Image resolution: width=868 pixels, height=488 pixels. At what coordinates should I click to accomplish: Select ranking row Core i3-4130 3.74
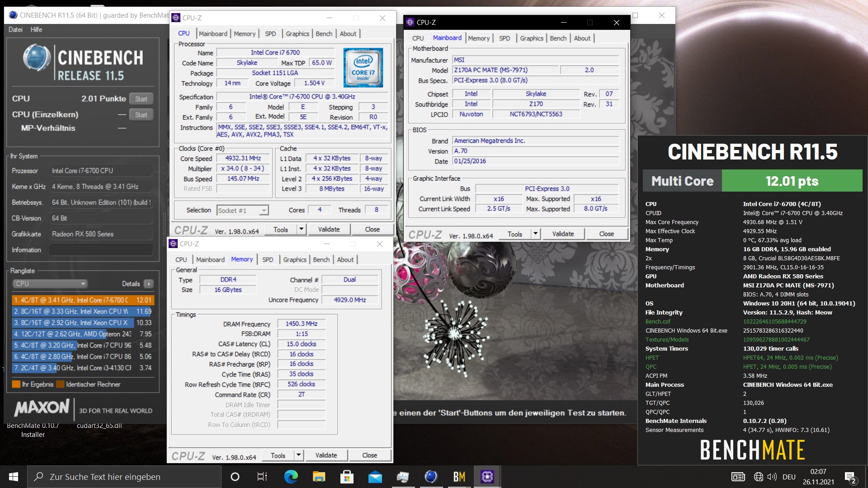(83, 368)
